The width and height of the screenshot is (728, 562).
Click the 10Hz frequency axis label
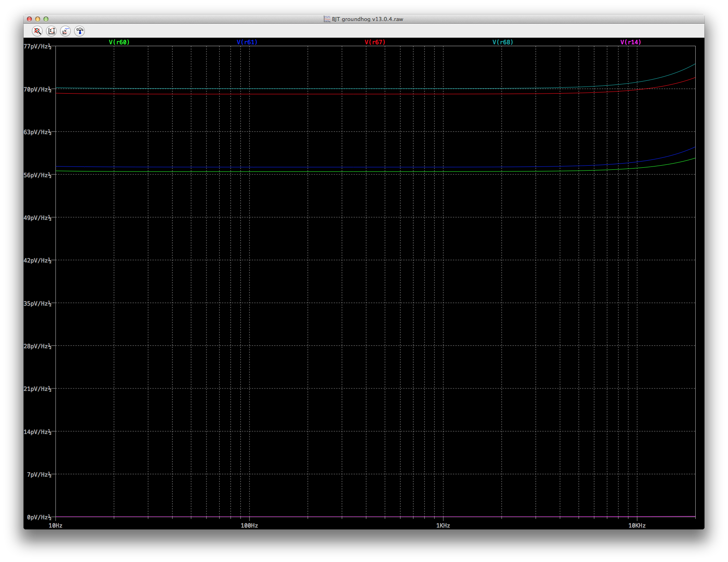click(x=55, y=526)
